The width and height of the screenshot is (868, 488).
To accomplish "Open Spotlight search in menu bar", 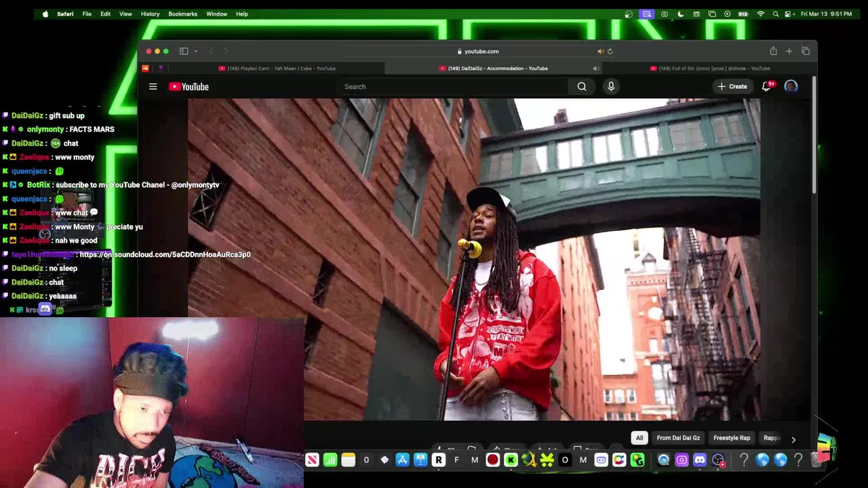I will (x=774, y=14).
